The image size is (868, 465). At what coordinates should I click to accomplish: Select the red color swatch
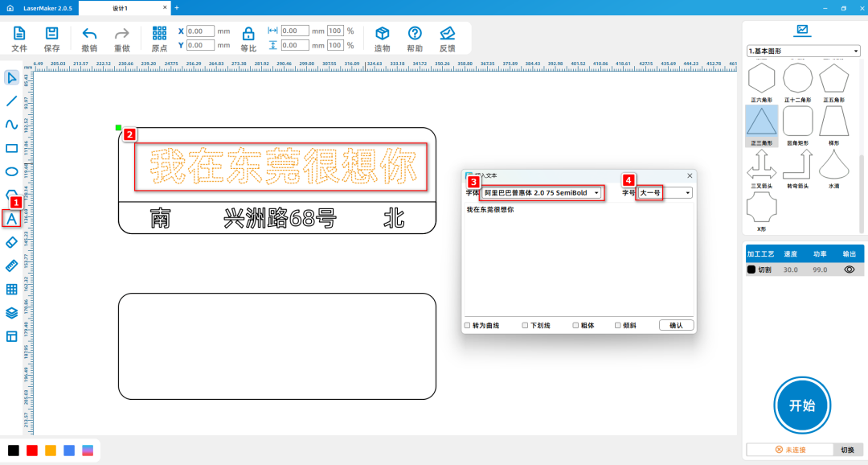(32, 451)
